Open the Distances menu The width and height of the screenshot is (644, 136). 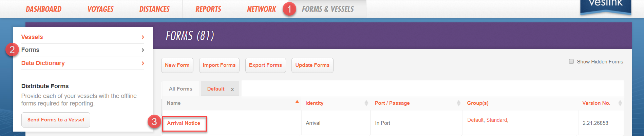tap(154, 9)
